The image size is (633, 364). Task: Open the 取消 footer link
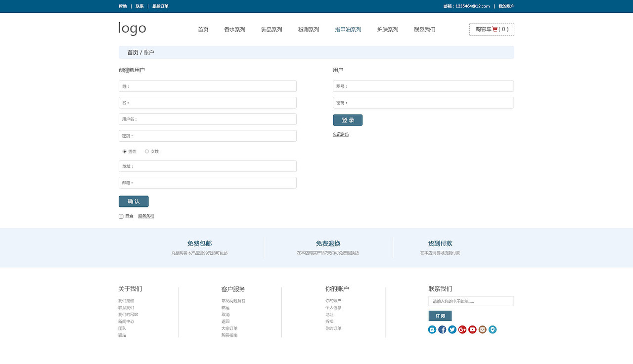click(226, 315)
